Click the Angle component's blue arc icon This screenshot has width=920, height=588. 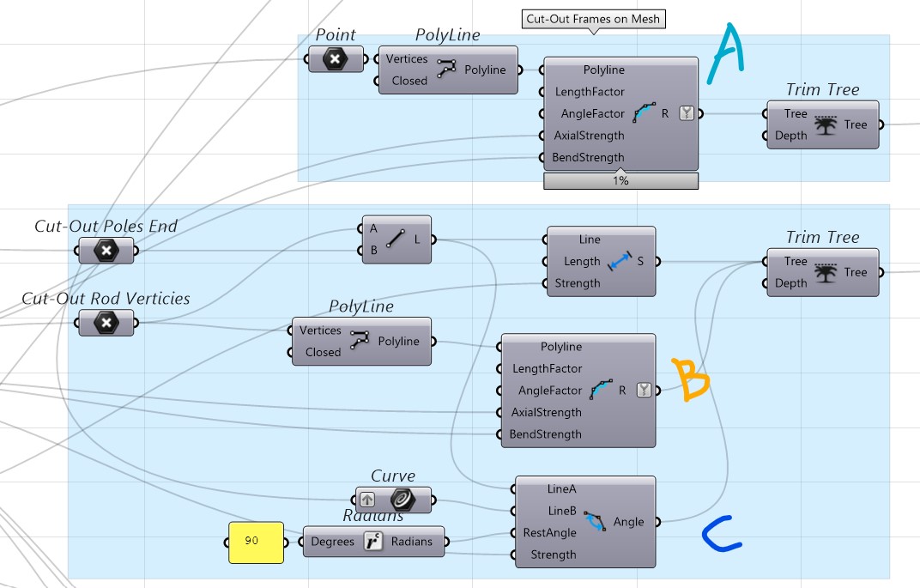pyautogui.click(x=595, y=521)
